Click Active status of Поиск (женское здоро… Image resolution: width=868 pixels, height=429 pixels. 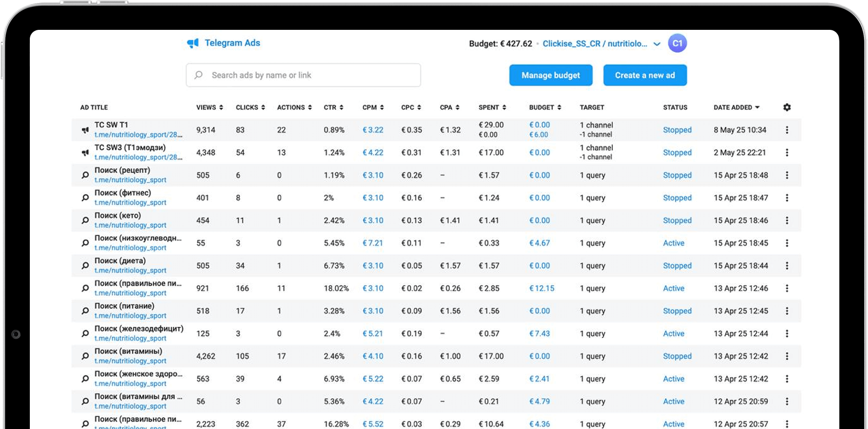[674, 379]
